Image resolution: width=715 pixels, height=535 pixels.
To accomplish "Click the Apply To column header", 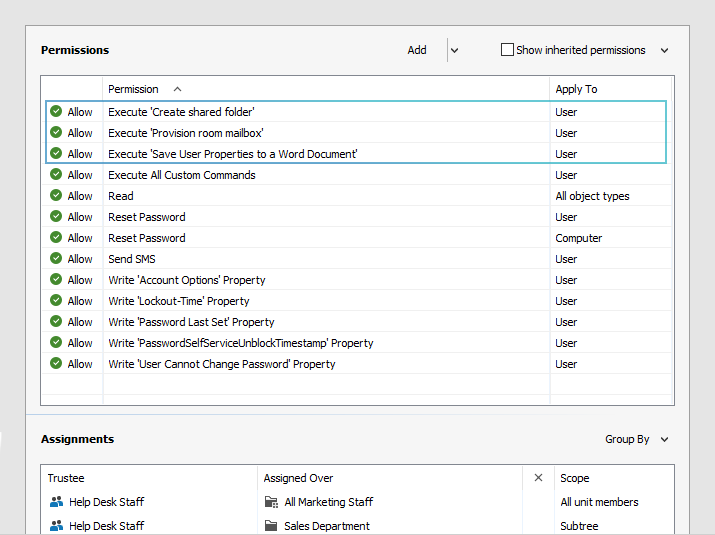I will pos(576,89).
